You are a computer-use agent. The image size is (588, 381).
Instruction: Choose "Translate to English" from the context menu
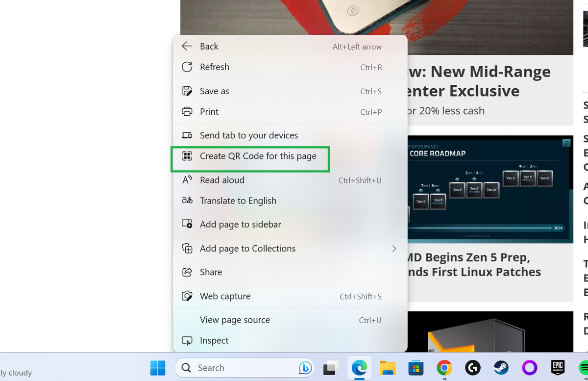(x=238, y=201)
